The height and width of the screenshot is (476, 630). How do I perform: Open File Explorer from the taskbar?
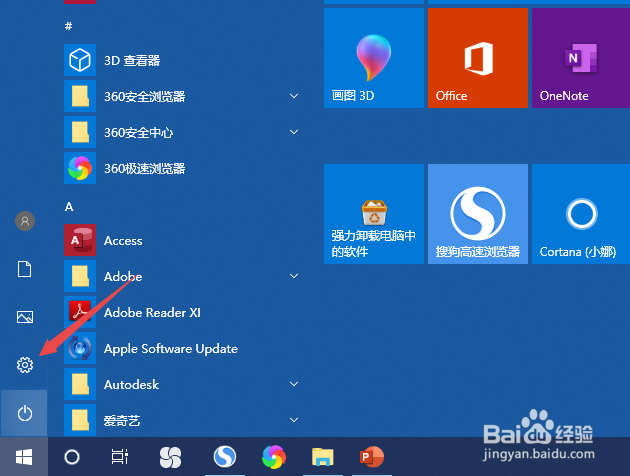pyautogui.click(x=323, y=457)
